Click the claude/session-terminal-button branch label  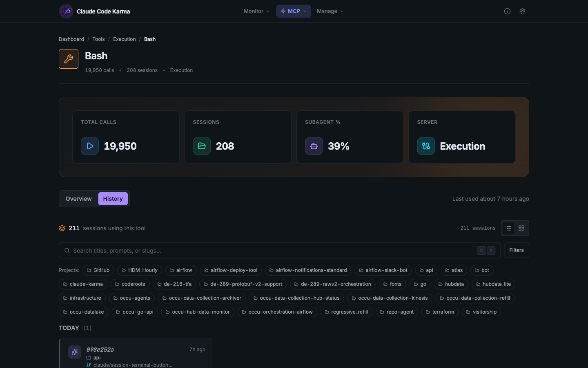coord(133,365)
